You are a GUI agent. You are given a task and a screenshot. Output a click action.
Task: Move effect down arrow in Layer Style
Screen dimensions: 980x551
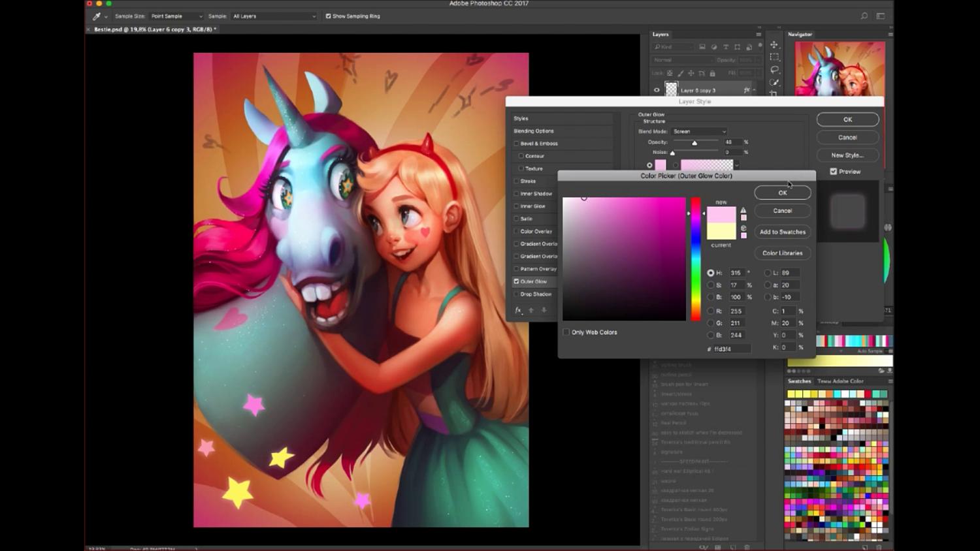pyautogui.click(x=544, y=310)
